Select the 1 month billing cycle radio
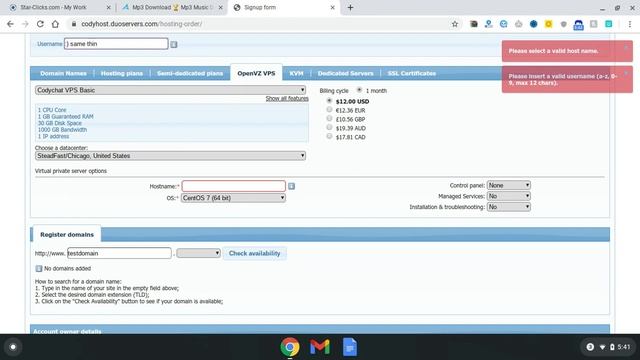 (359, 90)
